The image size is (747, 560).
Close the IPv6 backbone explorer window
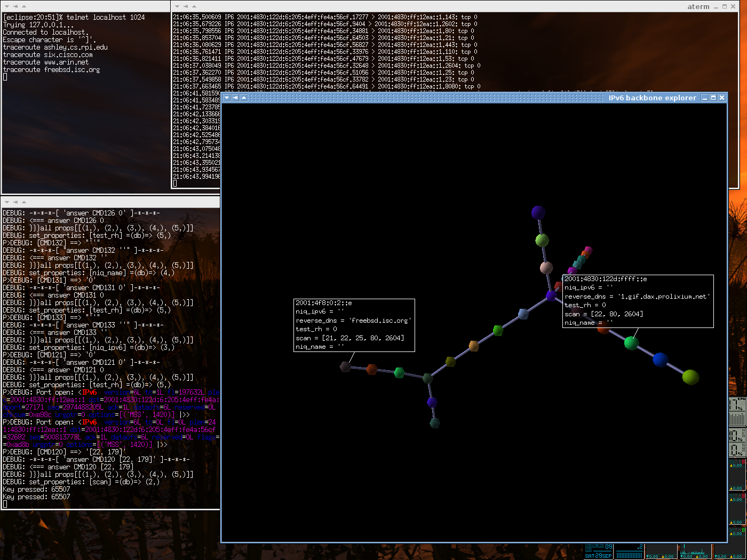(722, 98)
